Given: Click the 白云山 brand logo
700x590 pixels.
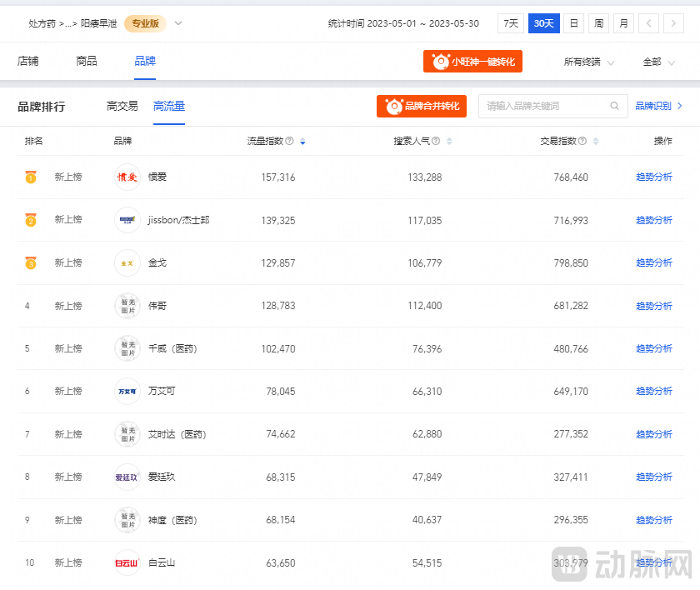Looking at the screenshot, I should click(127, 562).
